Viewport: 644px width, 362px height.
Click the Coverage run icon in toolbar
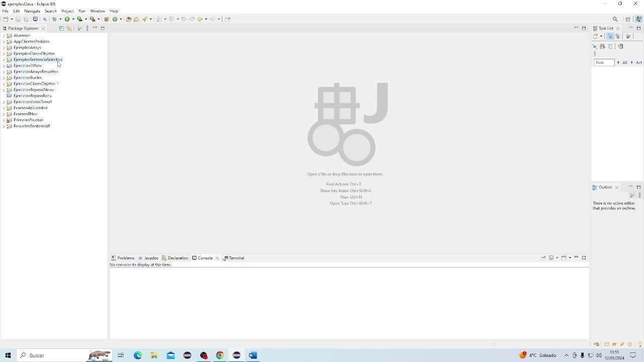click(79, 19)
